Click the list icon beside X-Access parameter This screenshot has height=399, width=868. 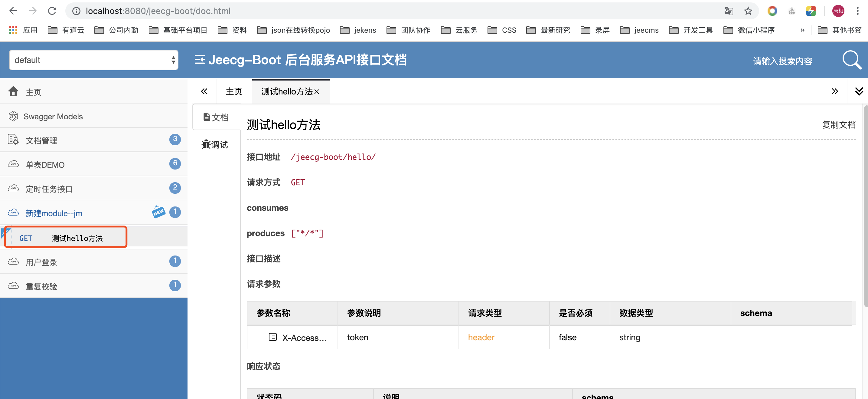point(272,337)
